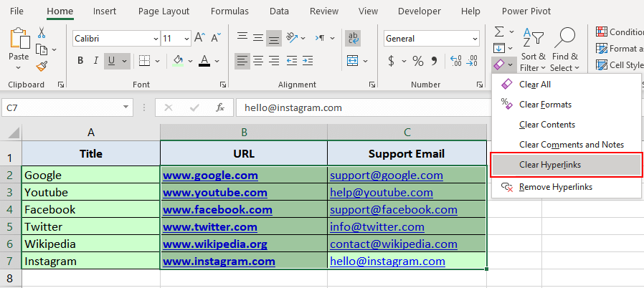
Task: Click the Insert Function fx button
Action: [x=220, y=107]
